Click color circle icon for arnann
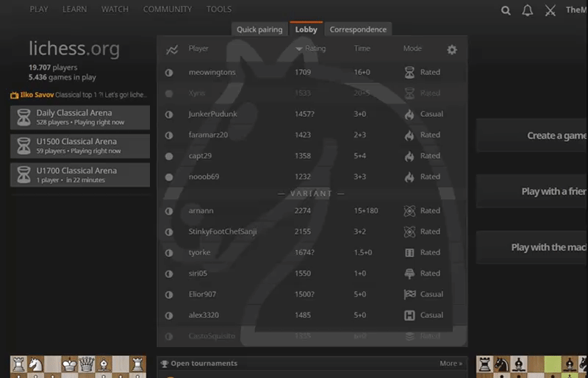The image size is (588, 378). click(x=169, y=211)
